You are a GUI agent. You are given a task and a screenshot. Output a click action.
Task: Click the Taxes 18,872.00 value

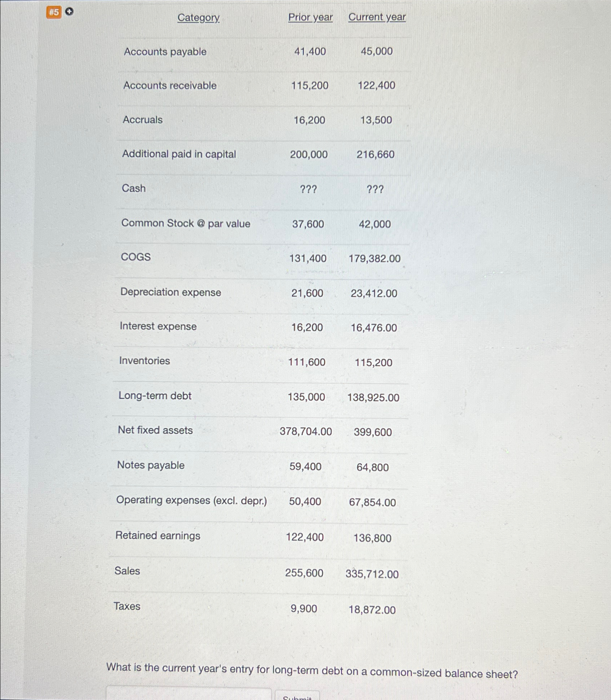[373, 609]
